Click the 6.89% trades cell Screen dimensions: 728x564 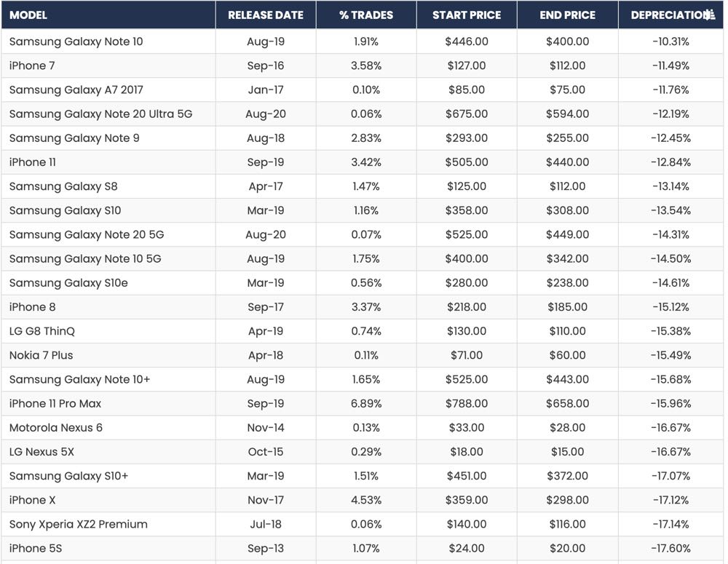point(365,403)
